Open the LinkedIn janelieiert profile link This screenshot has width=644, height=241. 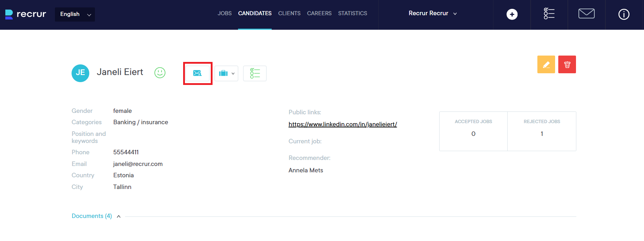point(343,124)
